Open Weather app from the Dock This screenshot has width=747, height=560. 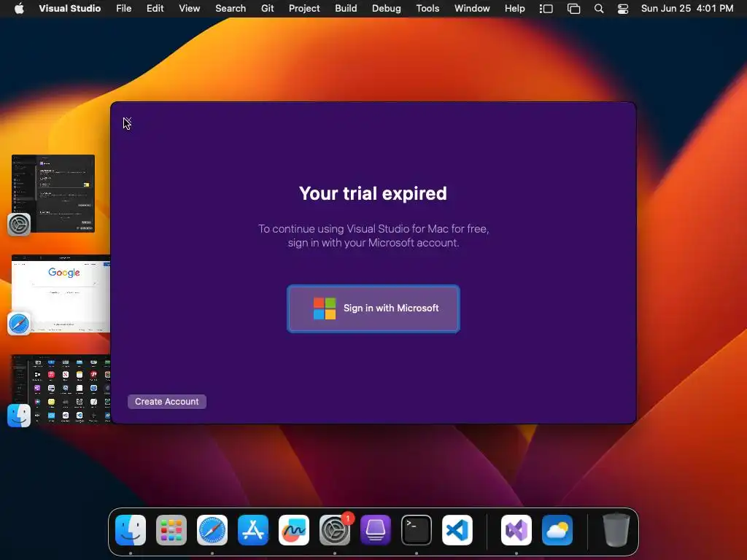click(x=557, y=530)
